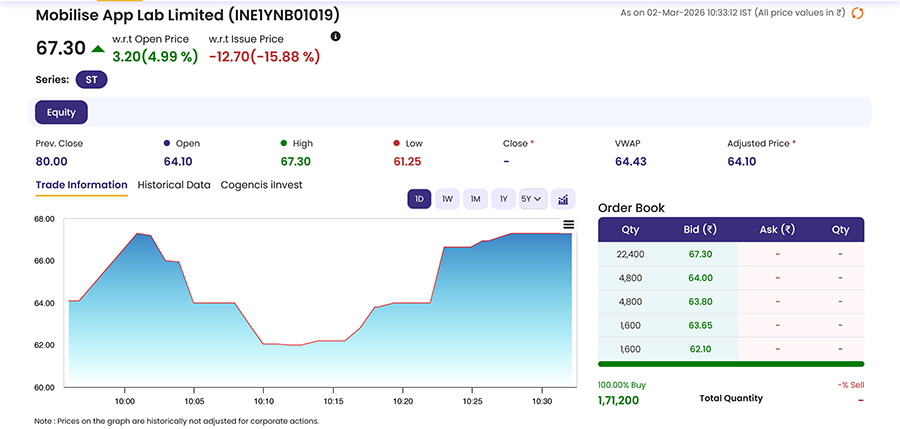Viewport: 900px width, 429px height.
Task: Click the orange refresh icon beside timestamp
Action: point(857,13)
